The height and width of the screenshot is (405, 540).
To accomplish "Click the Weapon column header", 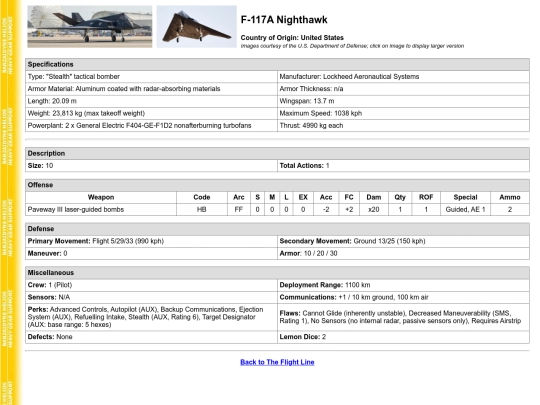I will 101,197.
